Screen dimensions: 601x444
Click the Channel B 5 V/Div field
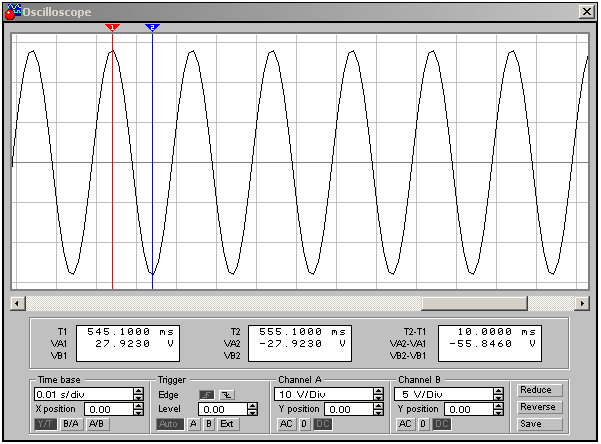444,394
